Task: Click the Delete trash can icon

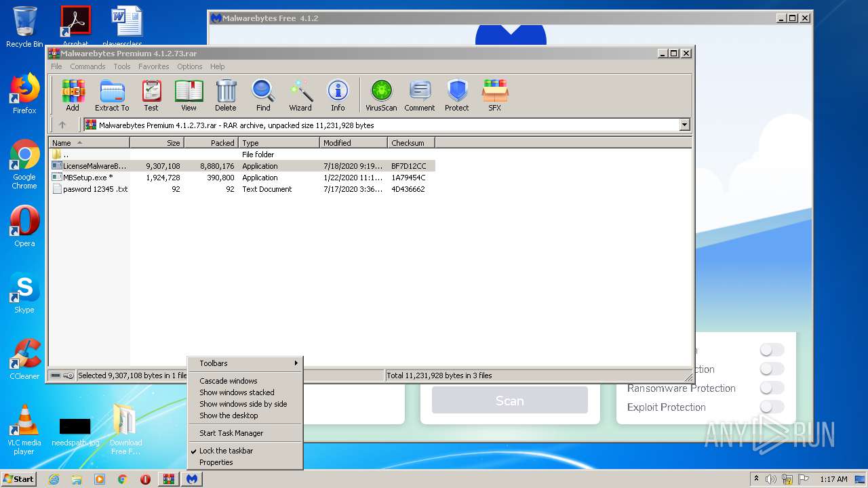Action: [226, 96]
